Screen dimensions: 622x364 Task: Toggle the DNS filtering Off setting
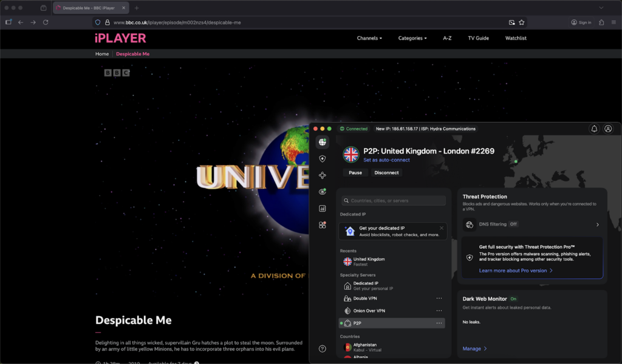(513, 224)
